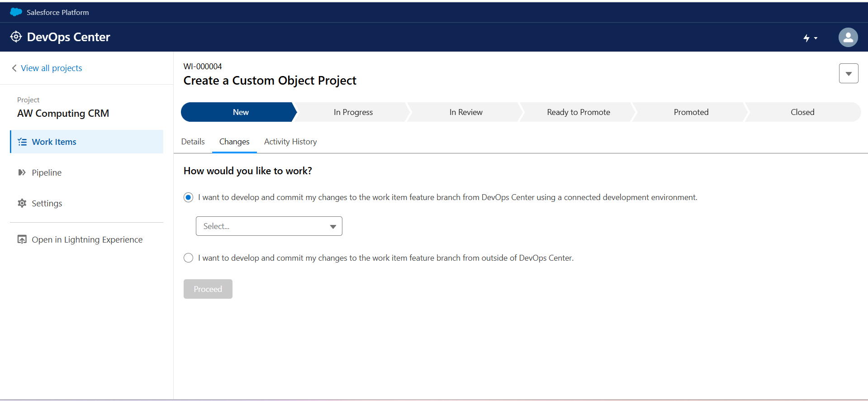Open Work Items in the sidebar

[x=87, y=142]
